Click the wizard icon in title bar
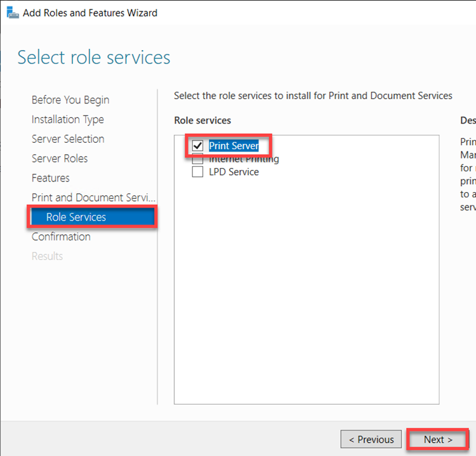 pos(11,12)
